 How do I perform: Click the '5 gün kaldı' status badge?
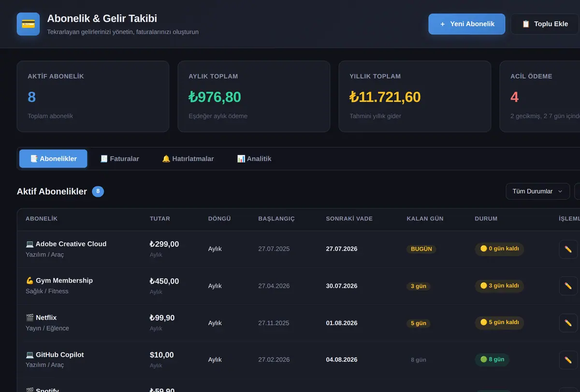tap(499, 322)
